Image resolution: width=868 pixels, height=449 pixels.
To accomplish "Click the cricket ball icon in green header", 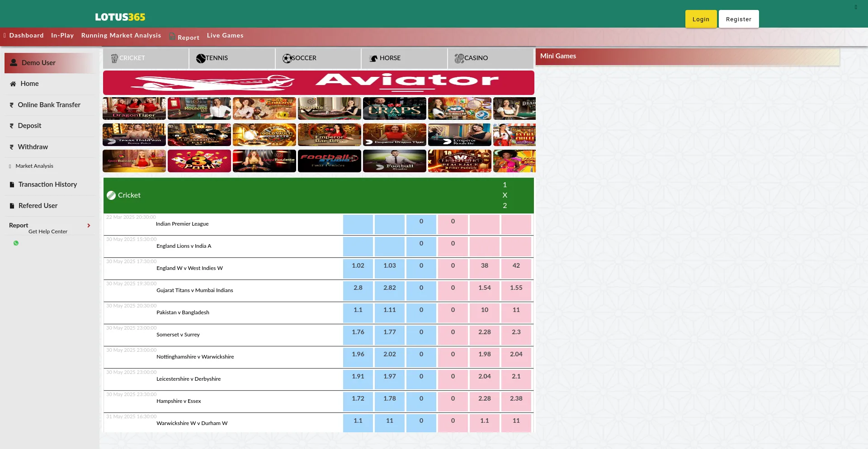I will (x=111, y=195).
